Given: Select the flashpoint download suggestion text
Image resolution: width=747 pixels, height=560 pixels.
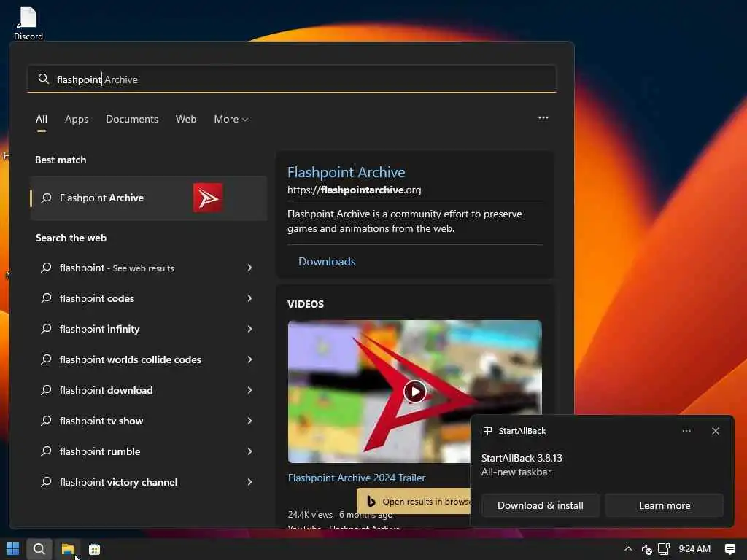Looking at the screenshot, I should 107,390.
